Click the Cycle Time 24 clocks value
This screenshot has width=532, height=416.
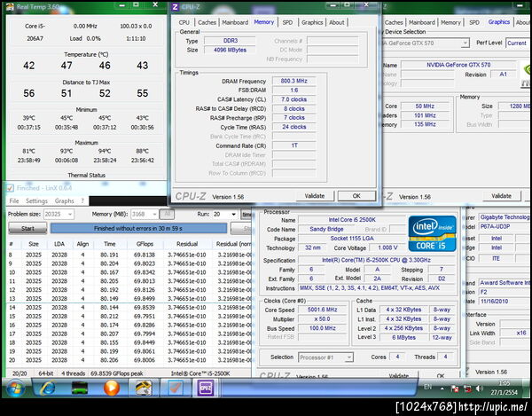[x=293, y=127]
